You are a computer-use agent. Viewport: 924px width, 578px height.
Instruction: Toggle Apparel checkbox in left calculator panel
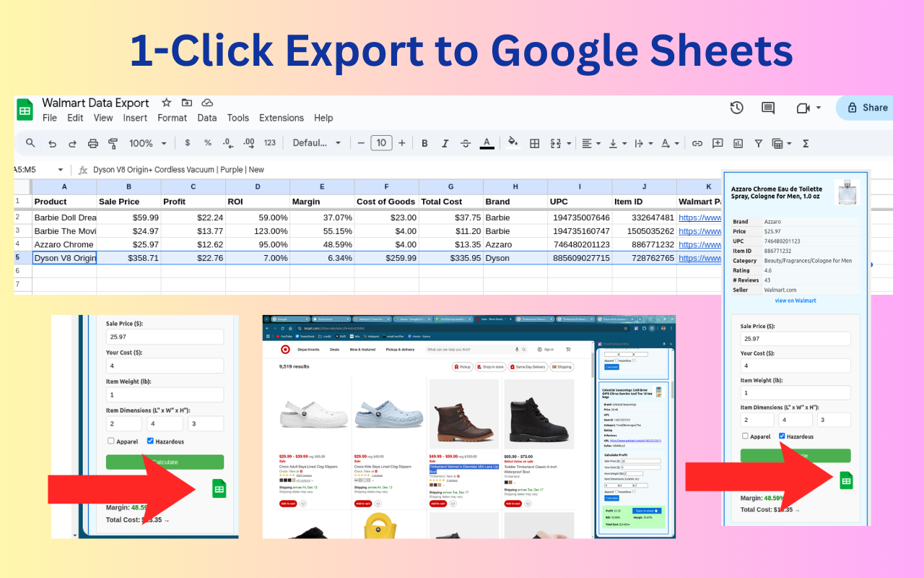pos(111,441)
